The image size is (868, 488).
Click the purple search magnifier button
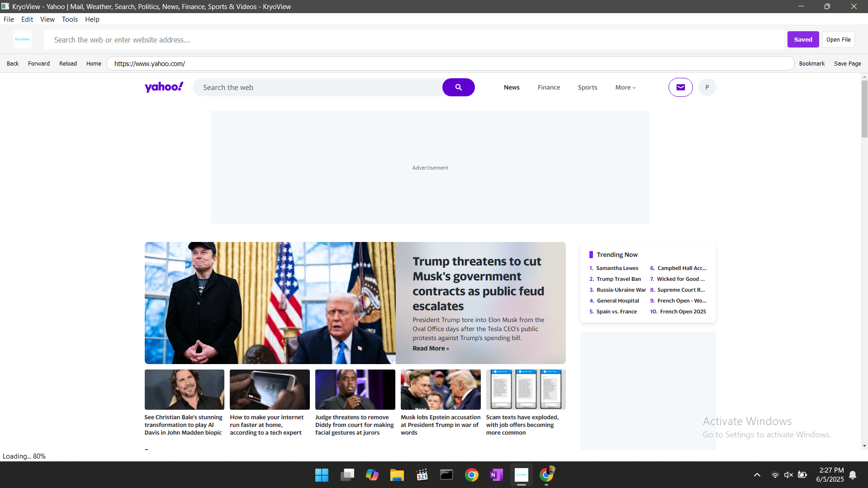point(458,87)
